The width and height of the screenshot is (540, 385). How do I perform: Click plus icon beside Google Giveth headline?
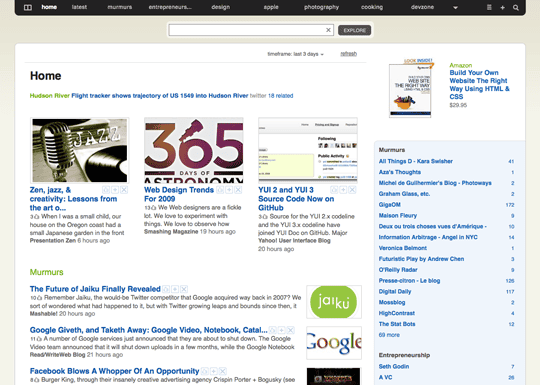(282, 330)
